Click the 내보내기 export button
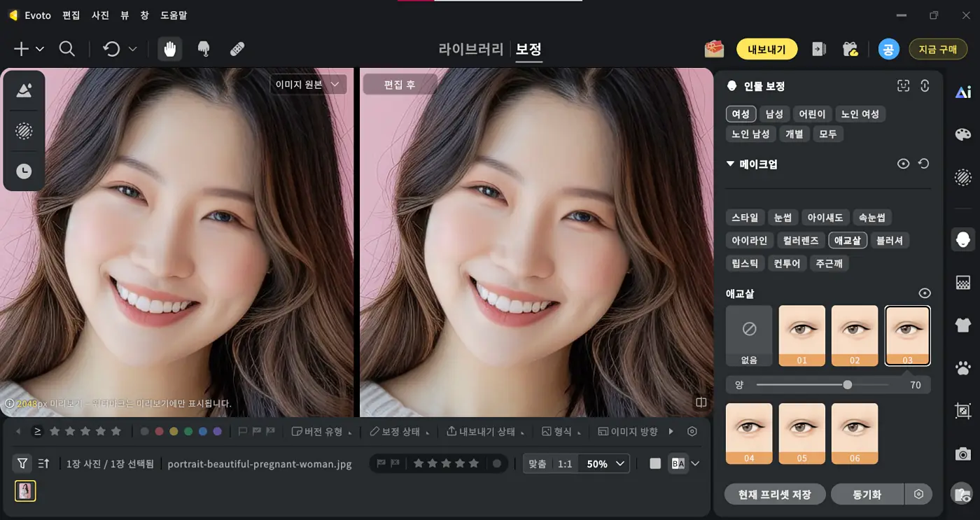 (766, 49)
